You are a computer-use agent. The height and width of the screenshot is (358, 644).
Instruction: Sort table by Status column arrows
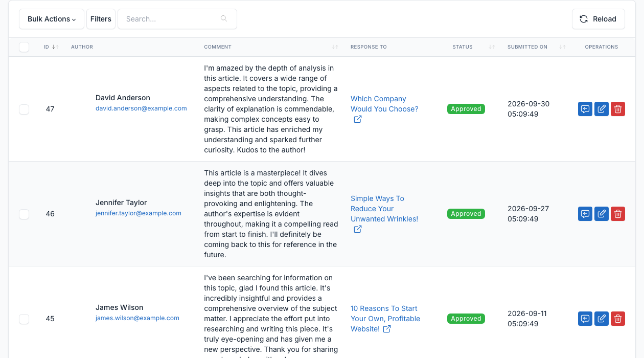(492, 47)
